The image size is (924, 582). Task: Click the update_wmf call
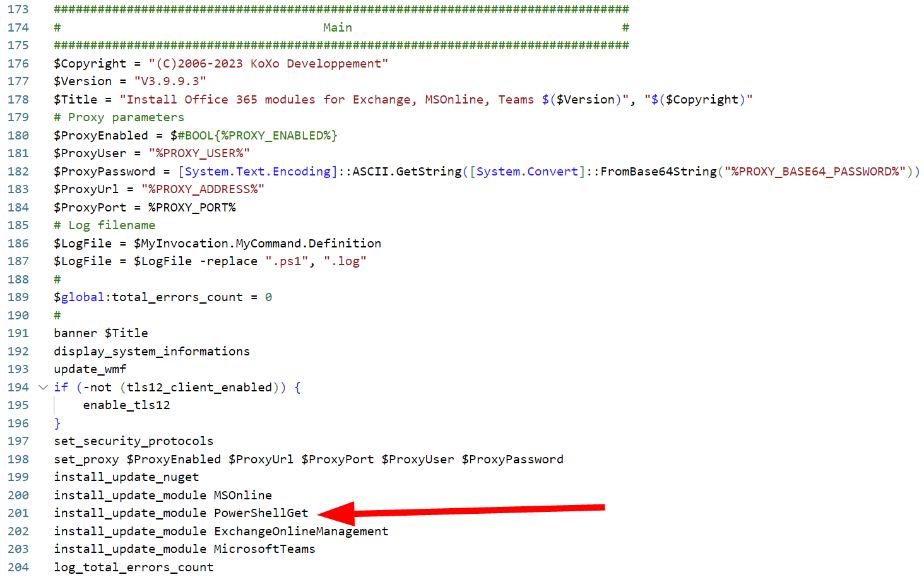[x=90, y=369]
